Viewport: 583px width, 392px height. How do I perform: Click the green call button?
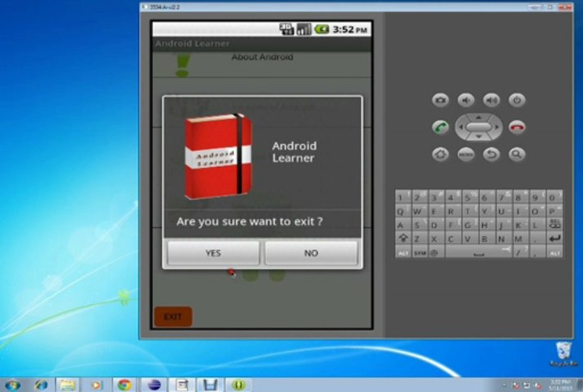click(440, 127)
